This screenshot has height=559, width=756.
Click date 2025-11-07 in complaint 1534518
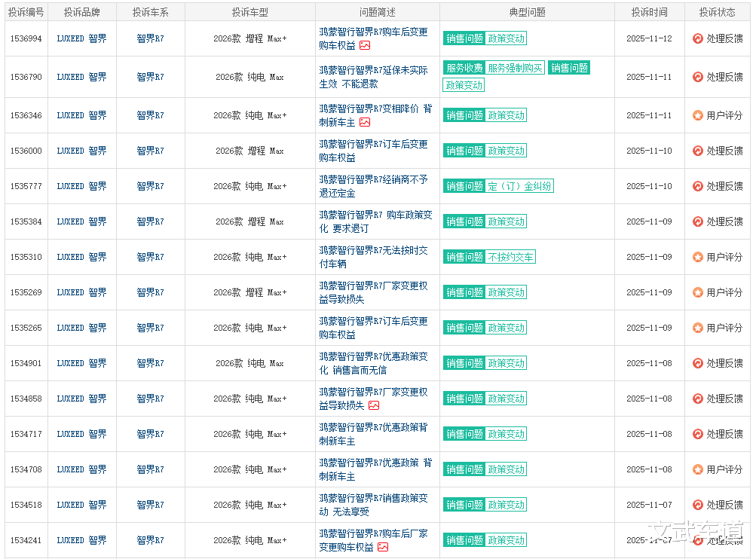[649, 505]
